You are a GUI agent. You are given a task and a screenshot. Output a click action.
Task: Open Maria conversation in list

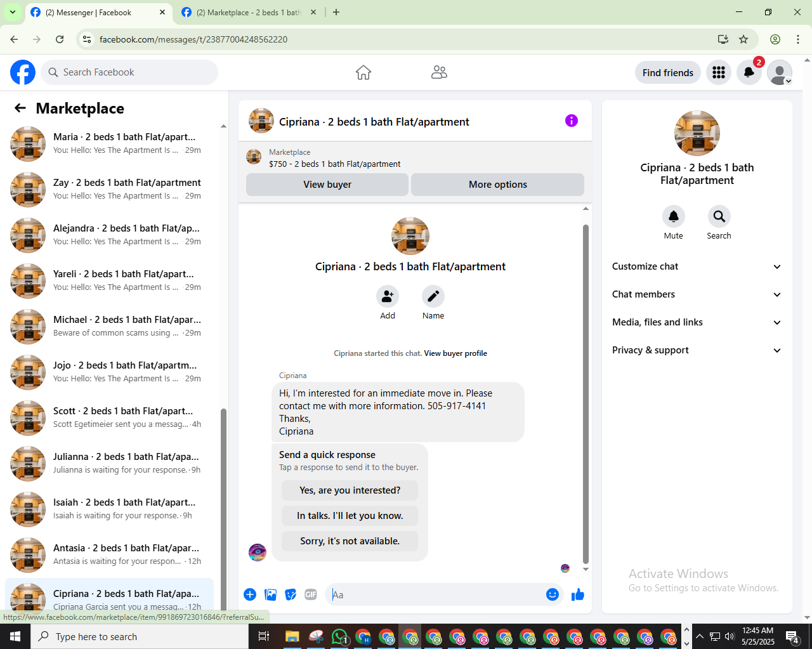(109, 144)
